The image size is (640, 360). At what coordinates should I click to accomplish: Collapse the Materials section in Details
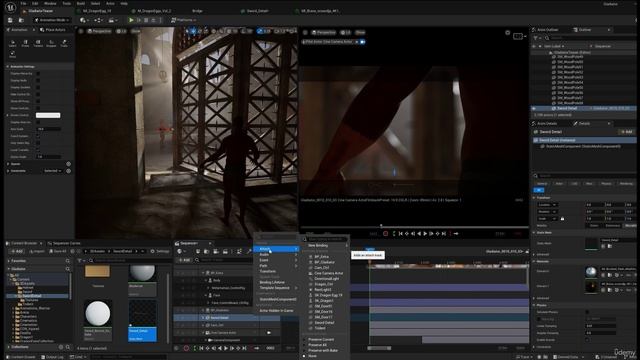[534, 261]
